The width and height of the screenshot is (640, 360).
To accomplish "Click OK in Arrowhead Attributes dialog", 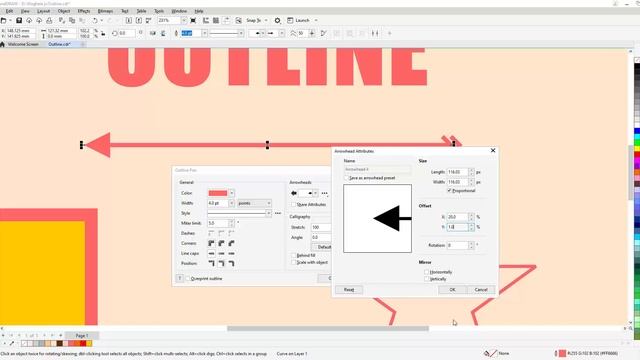I will point(452,289).
